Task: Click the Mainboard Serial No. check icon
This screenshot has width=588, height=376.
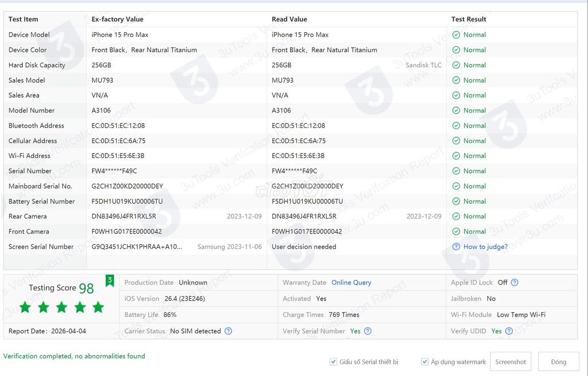Action: point(456,186)
